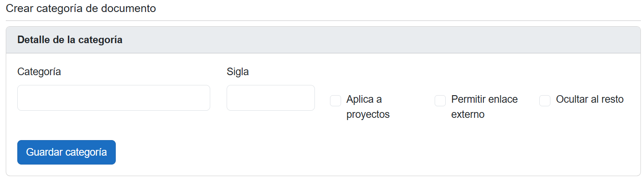Save the new document category
This screenshot has height=181, width=644.
point(67,152)
